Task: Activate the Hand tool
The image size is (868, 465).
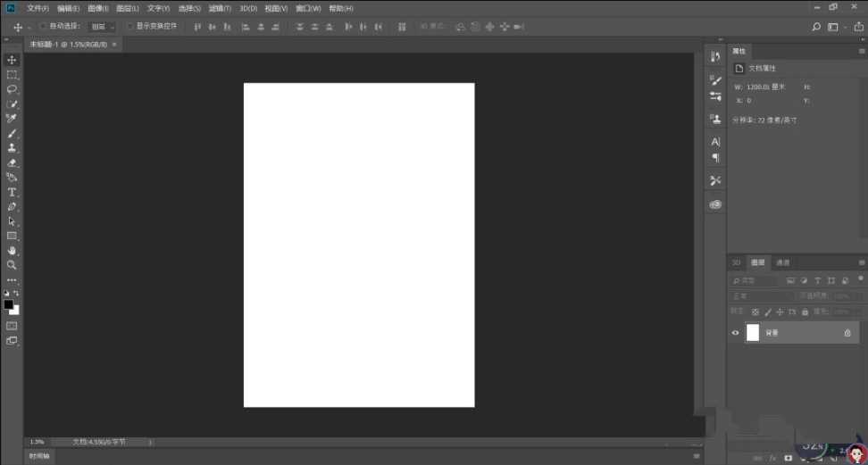Action: coord(13,251)
